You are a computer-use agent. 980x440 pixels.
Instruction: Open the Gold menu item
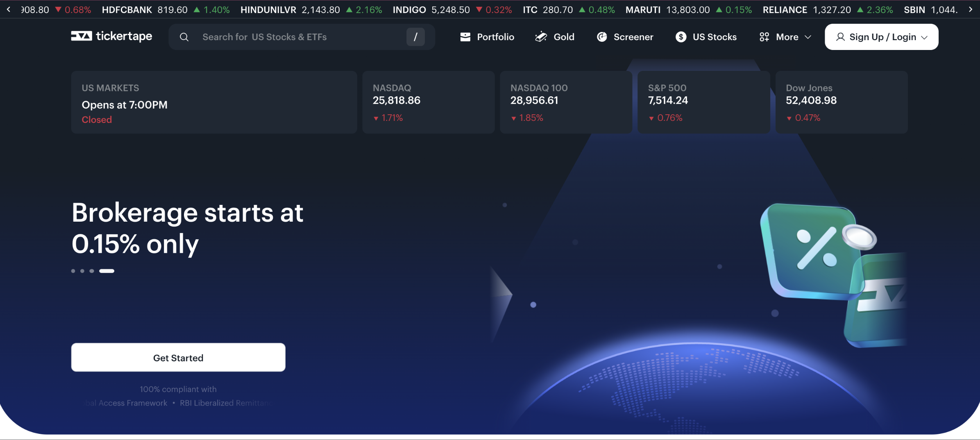555,37
